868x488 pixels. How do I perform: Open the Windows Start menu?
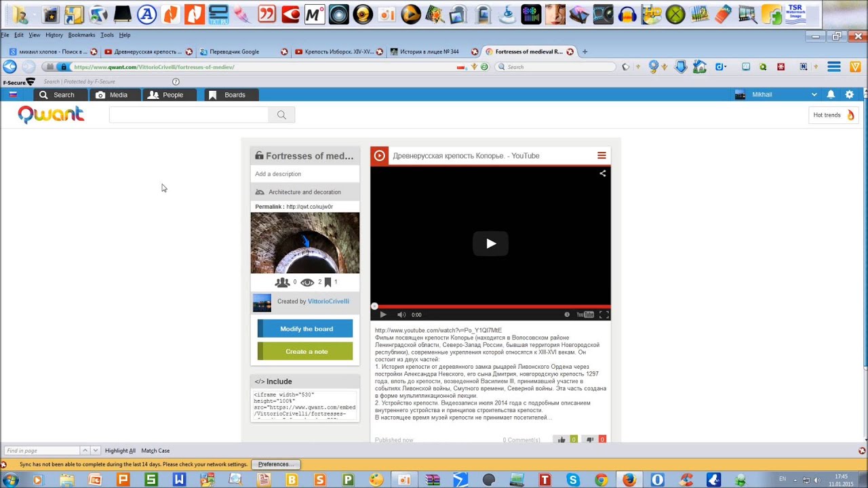[11, 480]
